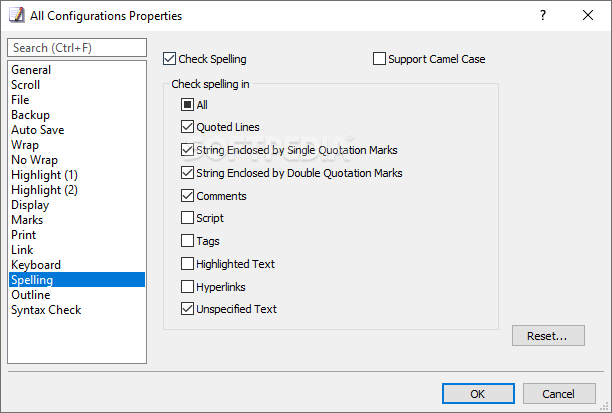Toggle the All checkbox
Viewport: 612px width, 413px height.
click(187, 105)
